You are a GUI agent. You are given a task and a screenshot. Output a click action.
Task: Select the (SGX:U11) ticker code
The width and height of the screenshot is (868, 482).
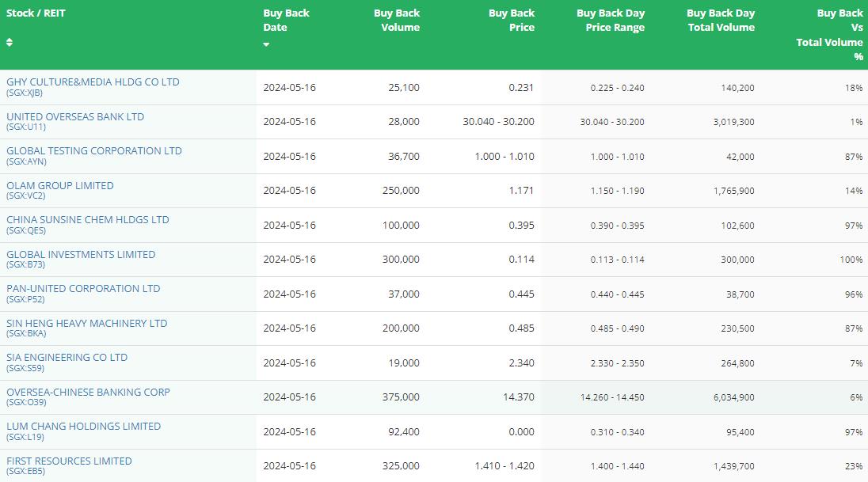click(x=26, y=127)
